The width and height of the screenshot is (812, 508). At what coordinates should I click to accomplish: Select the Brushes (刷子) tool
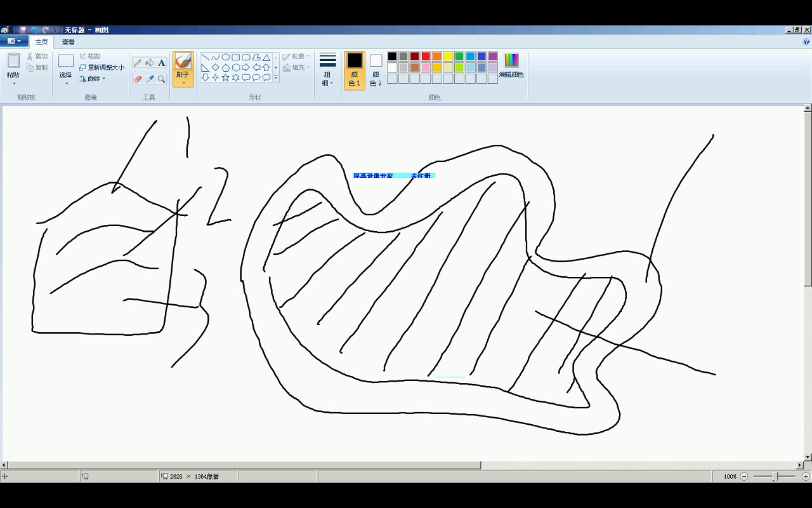183,60
